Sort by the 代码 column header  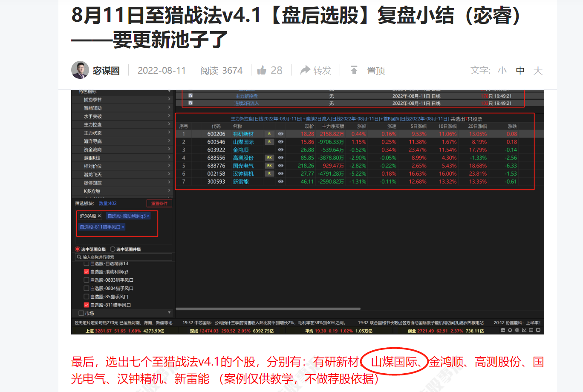216,126
